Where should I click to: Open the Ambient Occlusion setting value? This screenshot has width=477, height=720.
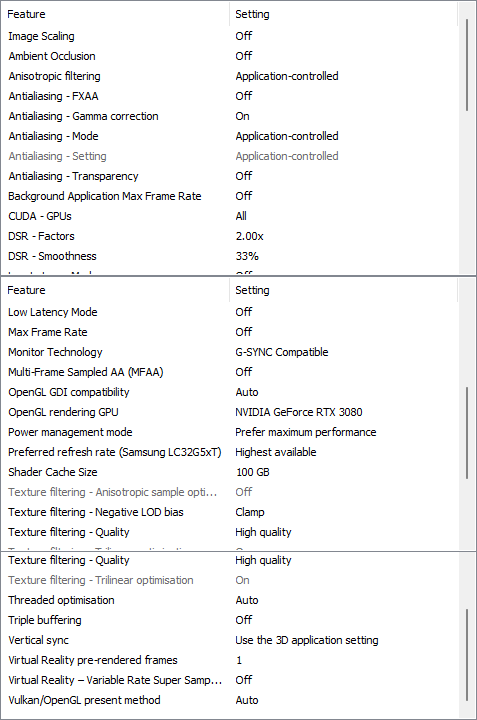pos(243,56)
